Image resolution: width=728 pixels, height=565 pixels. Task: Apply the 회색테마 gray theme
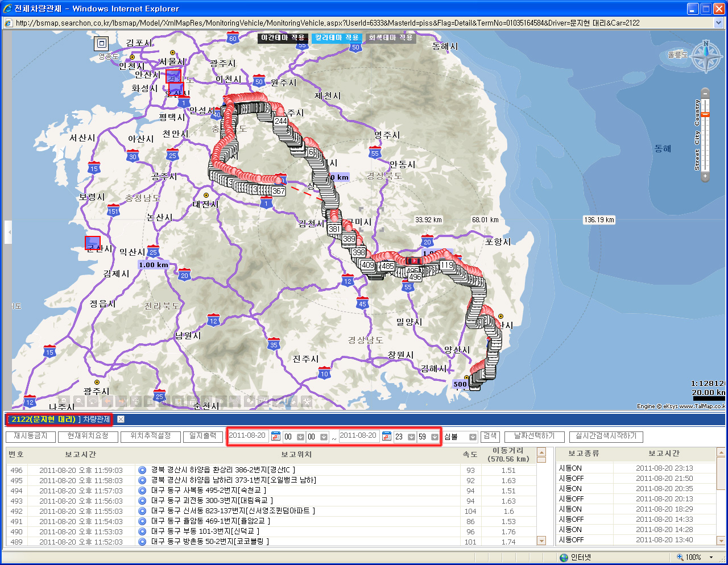click(x=390, y=38)
